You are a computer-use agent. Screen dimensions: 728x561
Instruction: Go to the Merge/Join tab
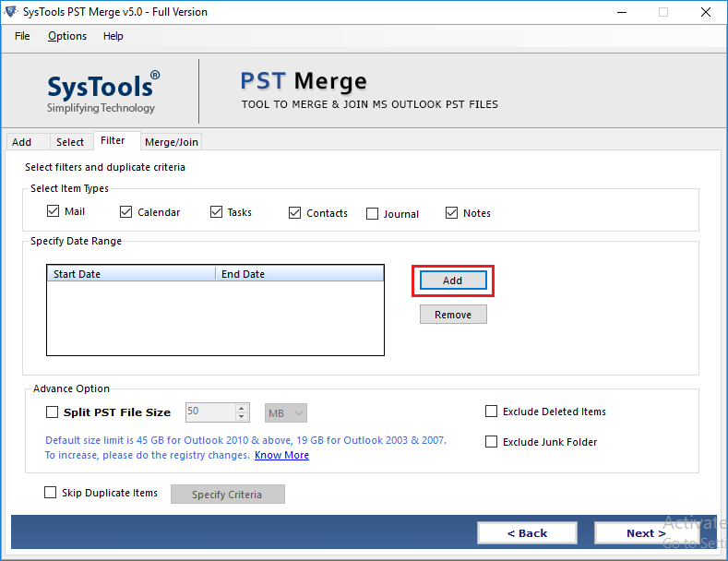pyautogui.click(x=172, y=142)
